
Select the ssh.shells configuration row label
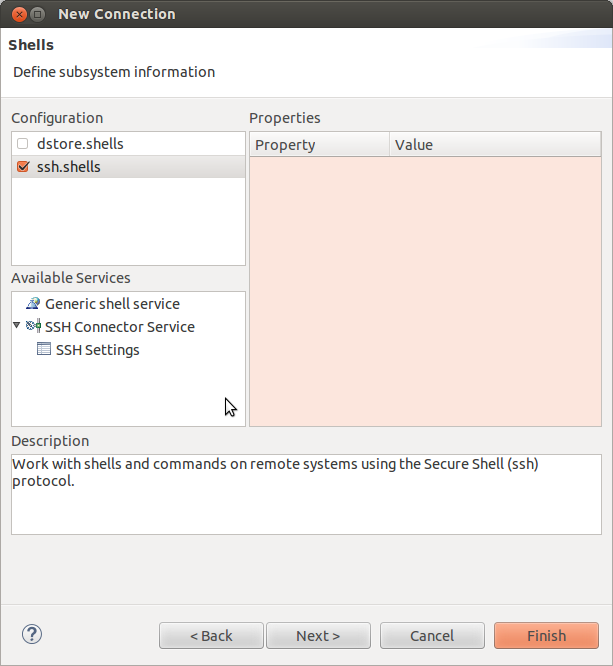coord(69,167)
